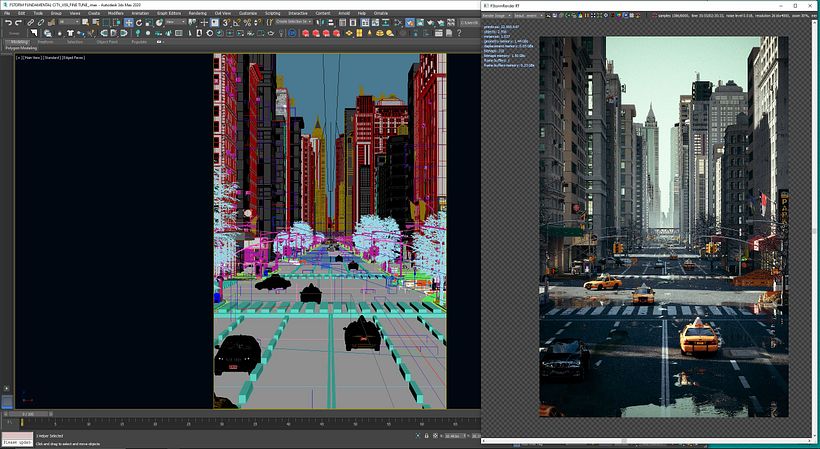This screenshot has width=820, height=449.
Task: Activate the Select and Rotate tool
Action: [x=139, y=22]
